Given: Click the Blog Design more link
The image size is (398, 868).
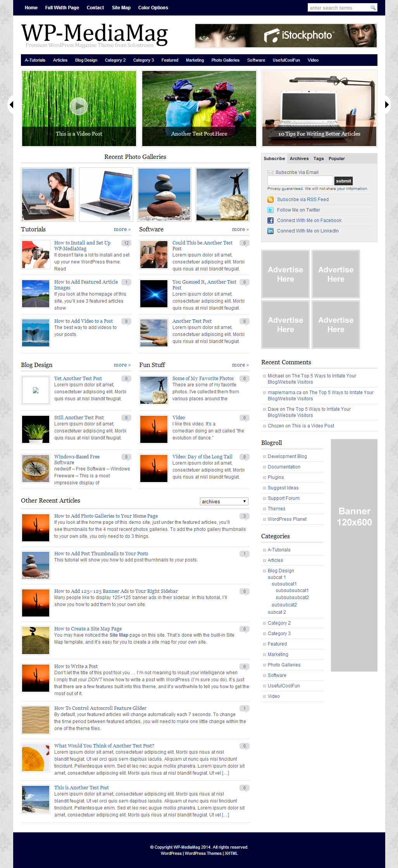Looking at the screenshot, I should pos(122,365).
